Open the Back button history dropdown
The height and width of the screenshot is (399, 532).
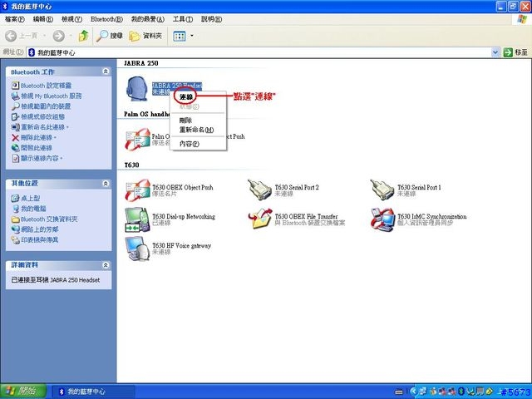point(45,35)
